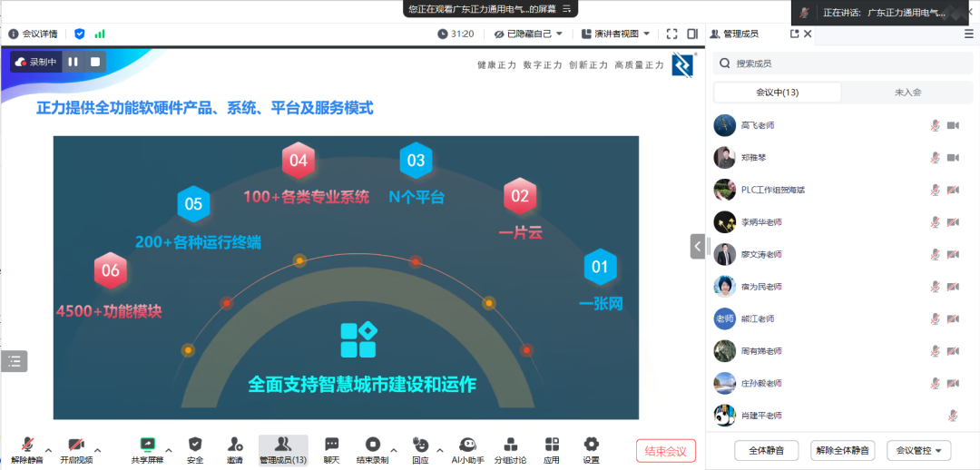
Task: Toggle the side panel layout icon
Action: pos(691,34)
